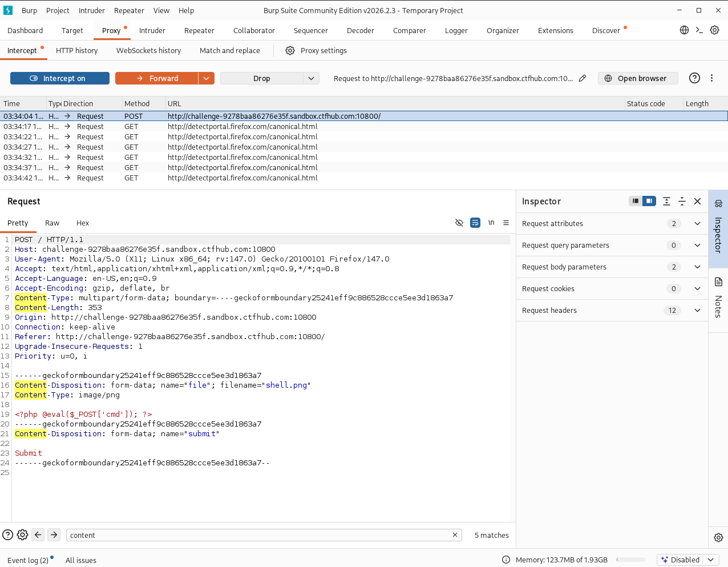
Task: Open Event log (2)
Action: click(x=28, y=560)
